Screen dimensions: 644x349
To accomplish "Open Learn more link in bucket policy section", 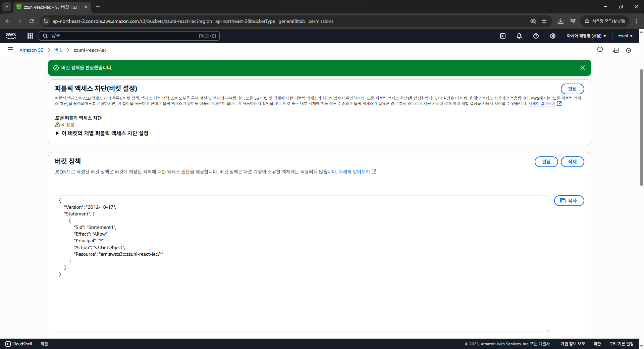I will (x=357, y=172).
